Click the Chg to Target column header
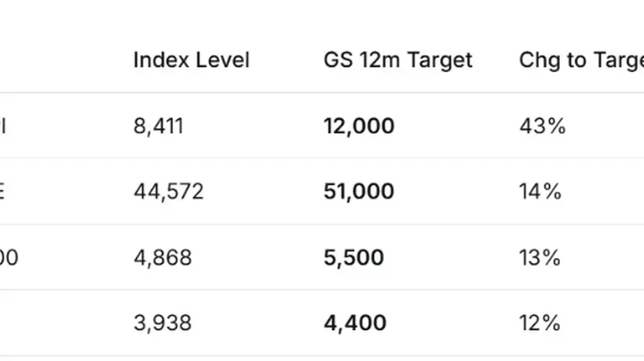Viewport: 644px width, 361px height. (x=582, y=60)
